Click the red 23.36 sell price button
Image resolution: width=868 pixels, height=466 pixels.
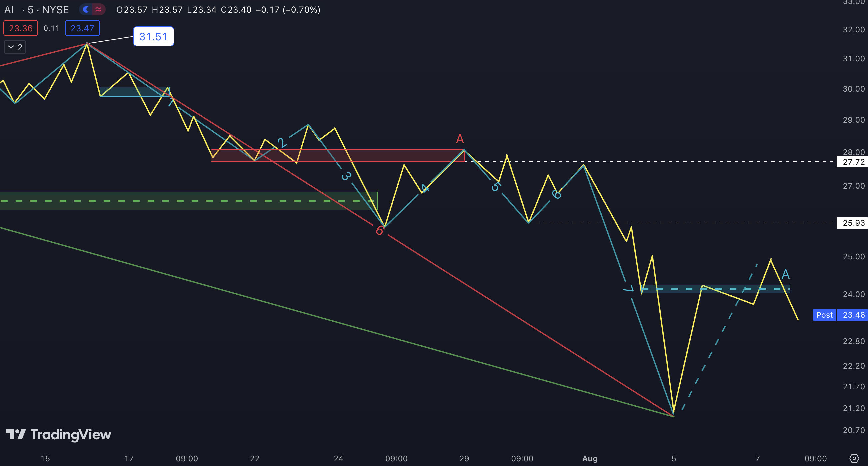coord(21,28)
